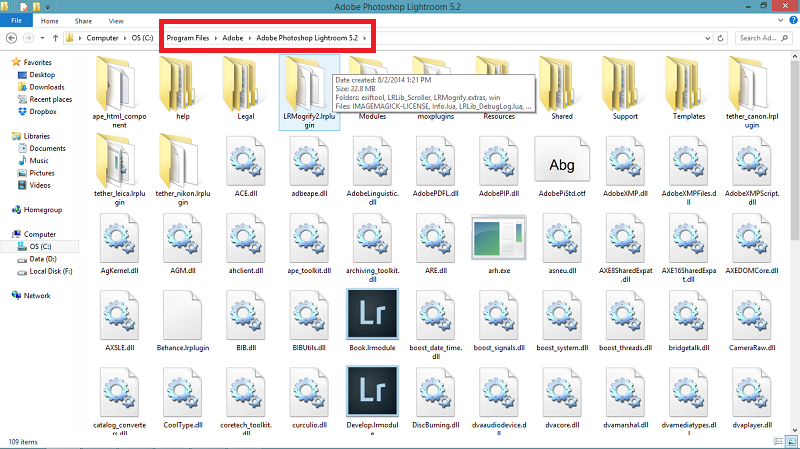
Task: Open the tether_nikon.lrplugin folder
Action: click(183, 169)
